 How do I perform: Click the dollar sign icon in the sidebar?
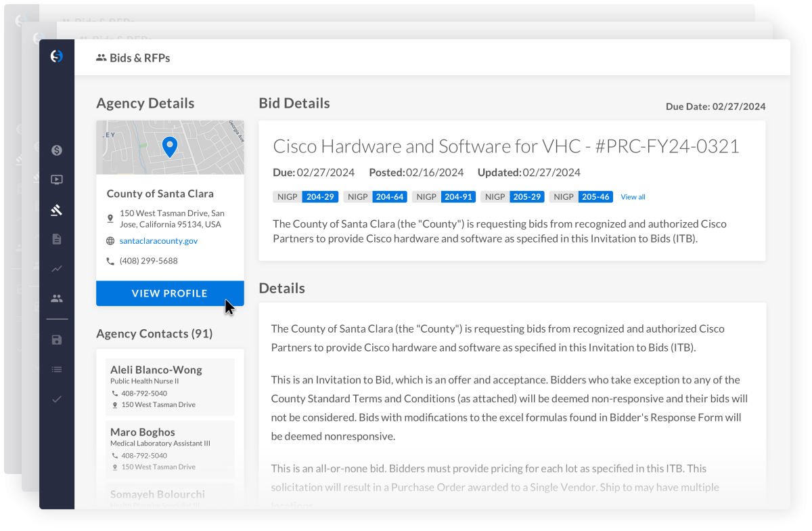tap(57, 150)
